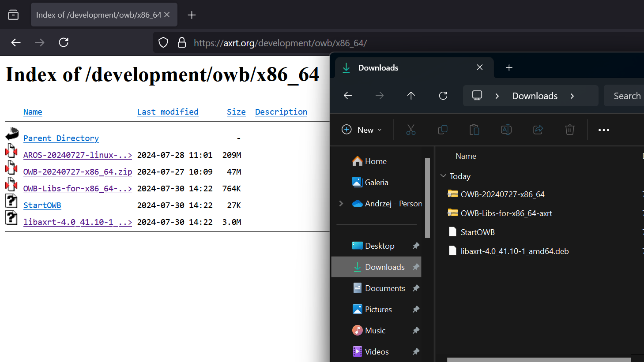Collapse the Today group
Screen dimensions: 644x362
click(443, 176)
